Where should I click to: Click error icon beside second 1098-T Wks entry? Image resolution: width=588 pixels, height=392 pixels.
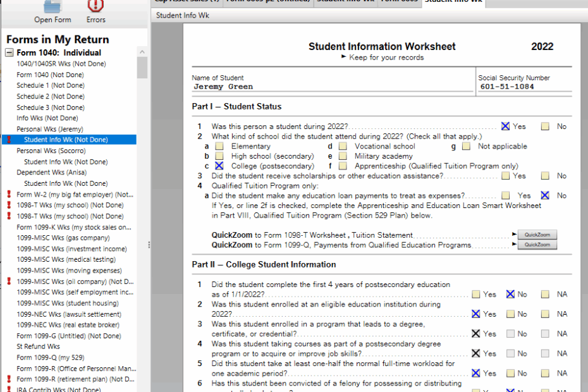[x=8, y=215]
